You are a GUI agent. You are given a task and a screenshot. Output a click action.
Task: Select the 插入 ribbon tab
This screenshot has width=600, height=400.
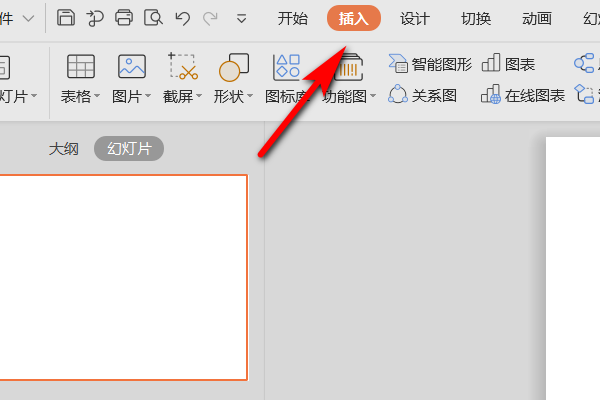point(354,18)
